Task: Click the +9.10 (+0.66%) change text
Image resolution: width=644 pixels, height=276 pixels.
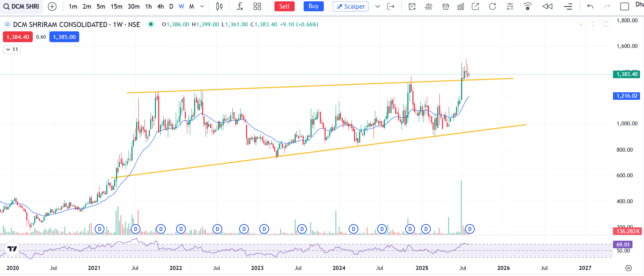Action: (299, 25)
